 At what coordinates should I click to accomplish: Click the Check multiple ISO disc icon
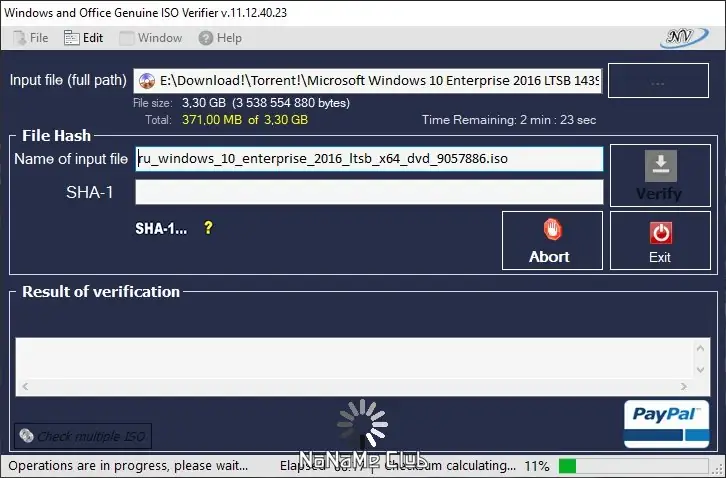pyautogui.click(x=26, y=435)
